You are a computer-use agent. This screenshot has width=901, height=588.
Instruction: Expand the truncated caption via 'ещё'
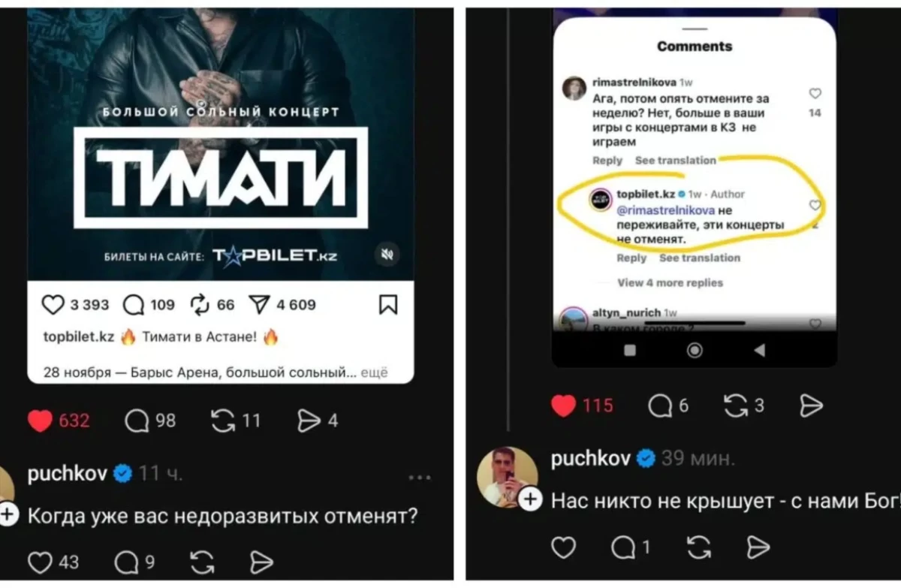[x=375, y=372]
